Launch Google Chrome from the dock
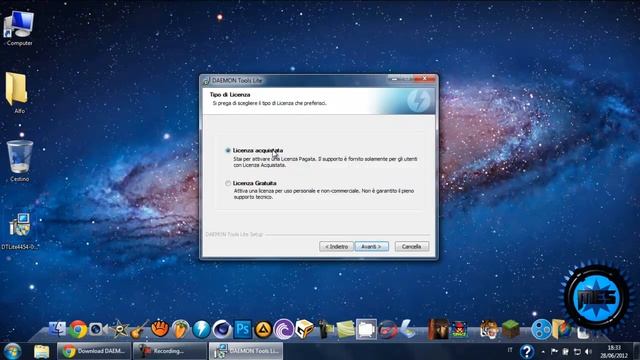640x360 pixels. click(78, 329)
